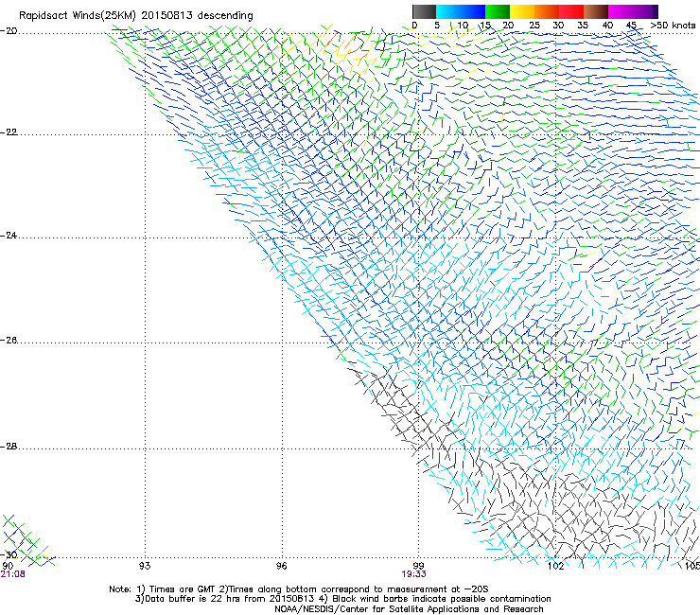Click the gray 0-5 knots color band

pos(424,11)
